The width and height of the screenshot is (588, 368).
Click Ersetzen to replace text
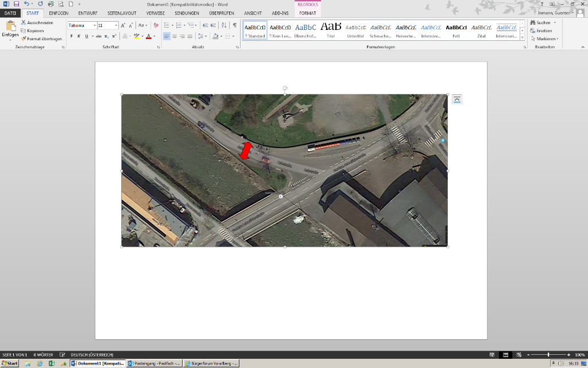541,31
